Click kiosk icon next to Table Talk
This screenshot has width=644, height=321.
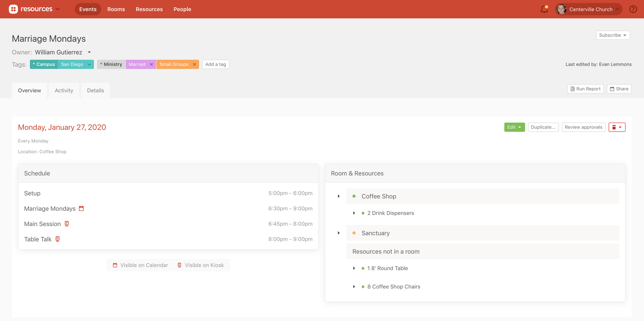click(58, 239)
